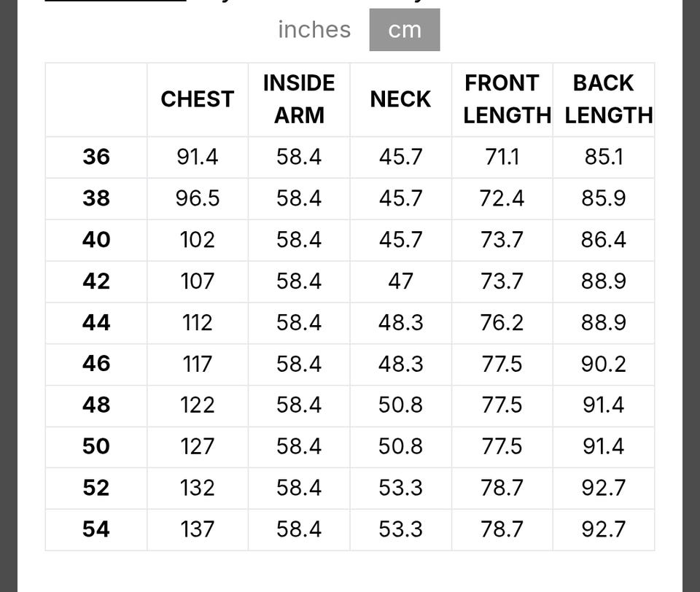The height and width of the screenshot is (592, 700).
Task: Click the size 44 row label
Action: click(96, 322)
